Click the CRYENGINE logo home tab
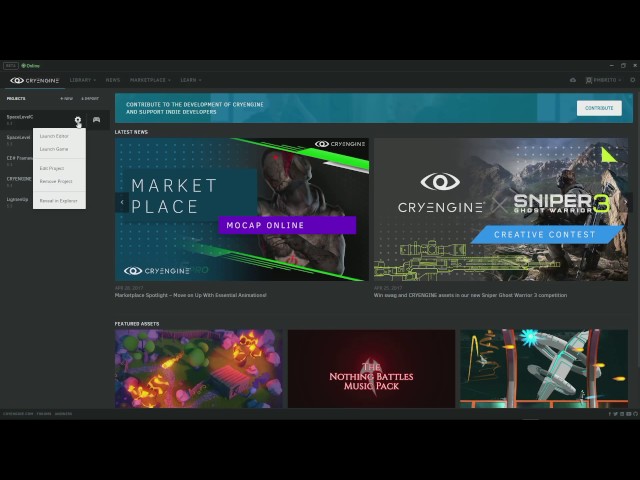This screenshot has width=640, height=480. click(35, 80)
